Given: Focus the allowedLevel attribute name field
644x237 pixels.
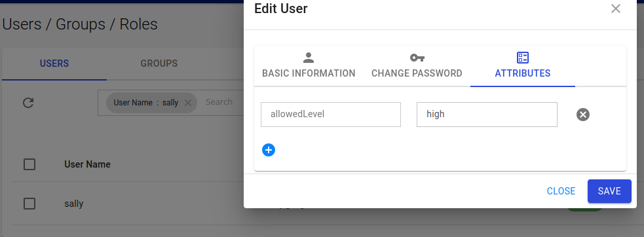Looking at the screenshot, I should click(x=331, y=115).
